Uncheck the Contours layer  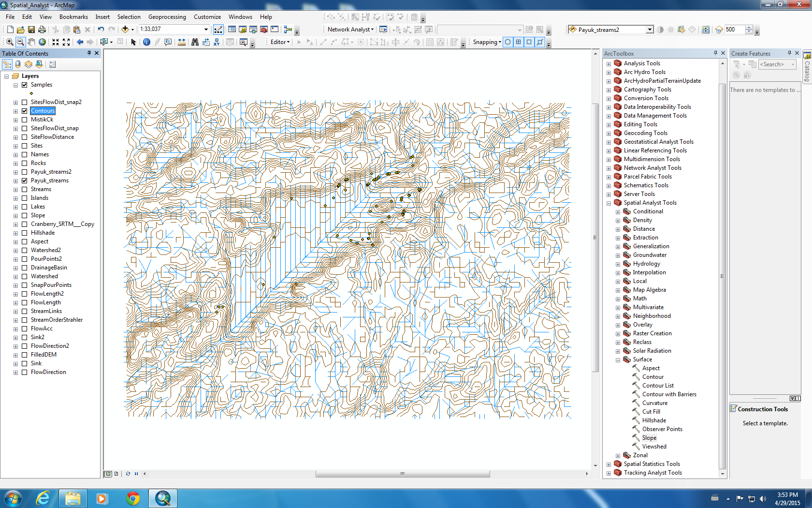pyautogui.click(x=24, y=111)
